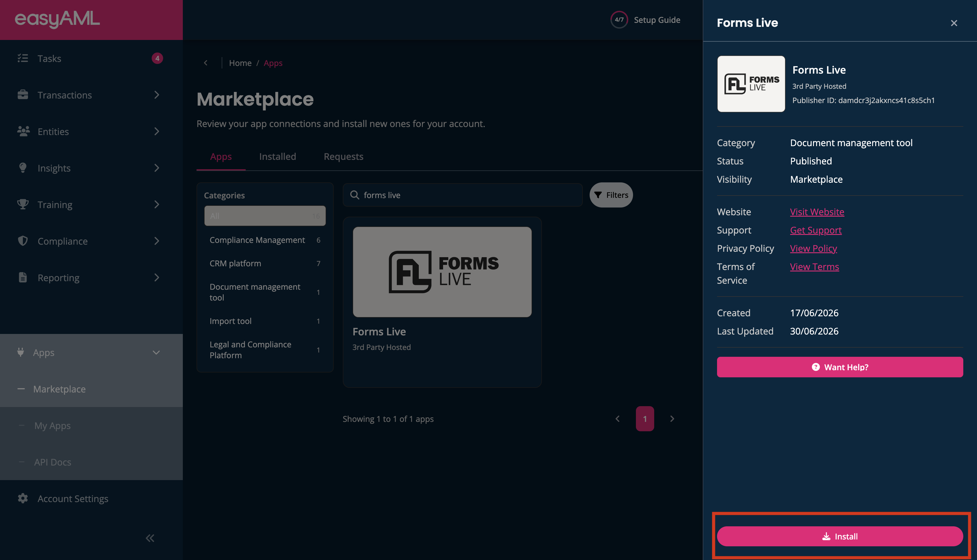Screen dimensions: 977x560
Task: Open My Apps in the sidebar
Action: point(91,425)
